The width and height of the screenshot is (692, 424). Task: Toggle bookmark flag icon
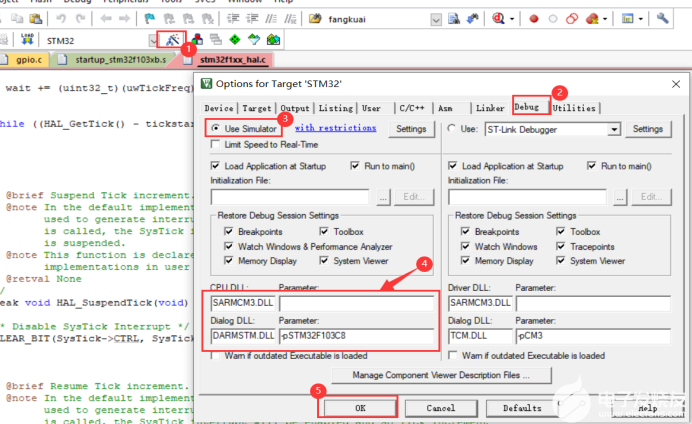click(x=150, y=19)
